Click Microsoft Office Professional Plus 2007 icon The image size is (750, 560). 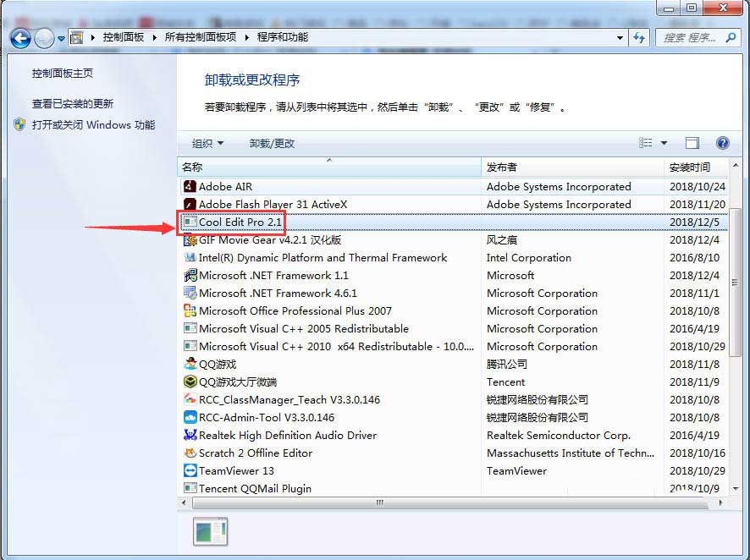tap(190, 310)
